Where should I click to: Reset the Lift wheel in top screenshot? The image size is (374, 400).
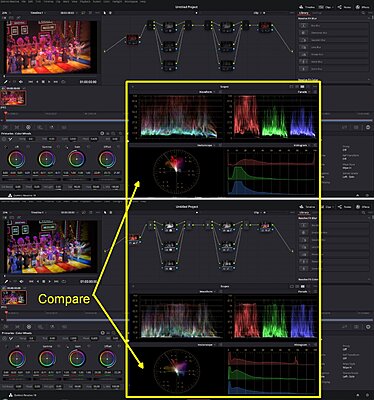28,147
